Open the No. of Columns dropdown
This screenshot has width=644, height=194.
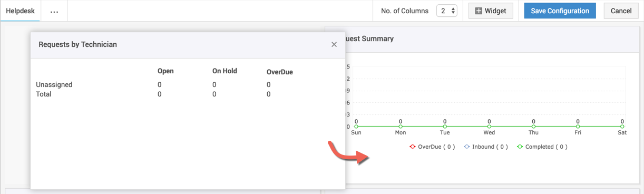[446, 11]
